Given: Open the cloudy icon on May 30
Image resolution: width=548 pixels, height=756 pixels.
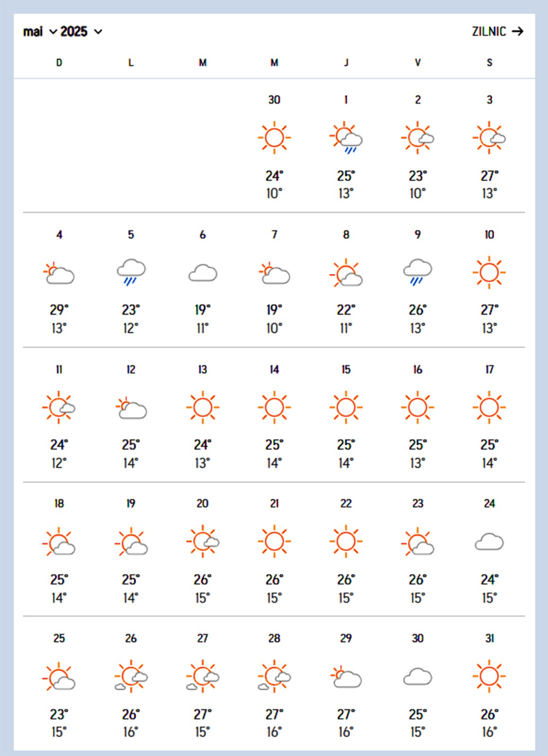Looking at the screenshot, I should click(418, 677).
